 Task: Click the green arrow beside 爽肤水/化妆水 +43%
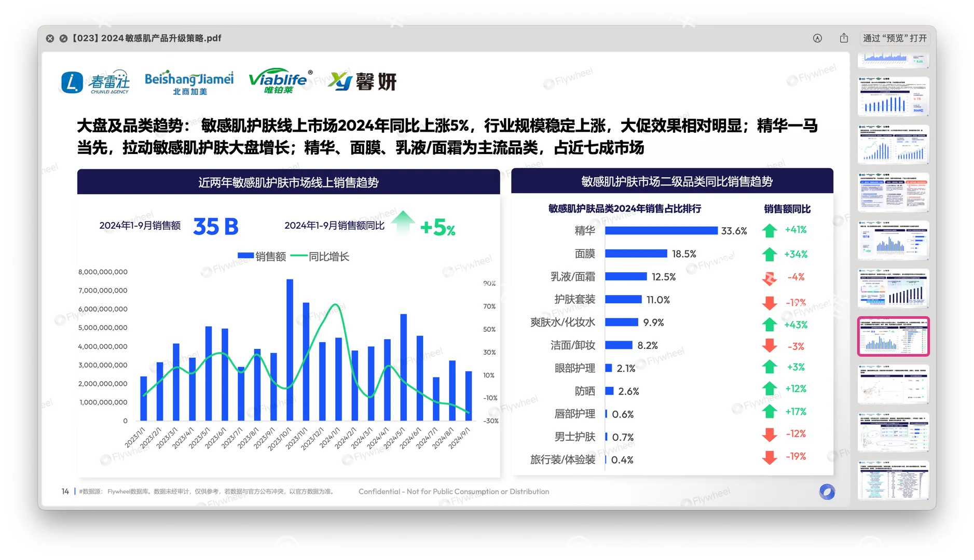(770, 325)
